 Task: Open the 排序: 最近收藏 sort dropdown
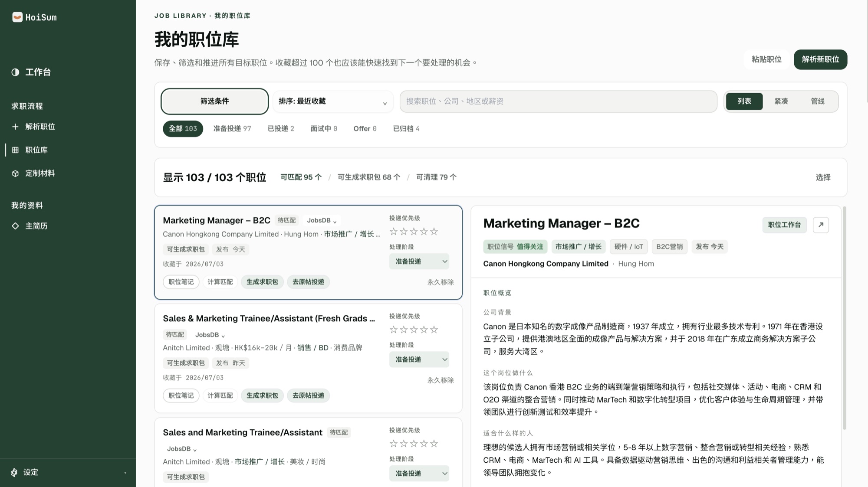333,101
